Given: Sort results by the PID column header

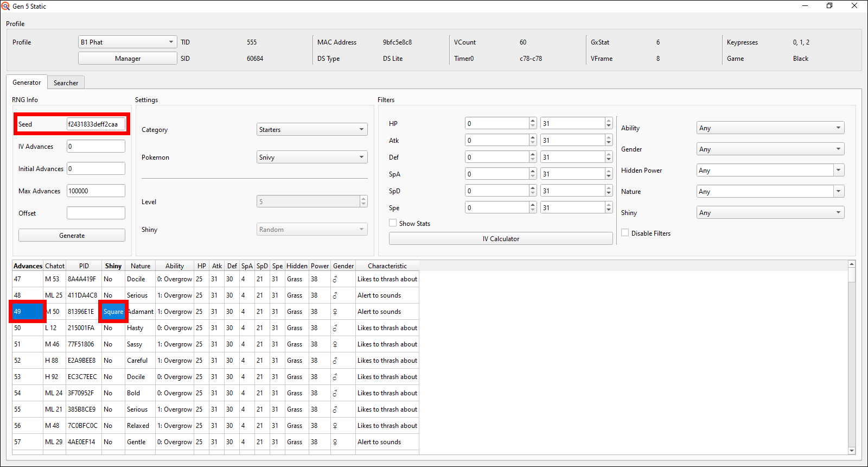Looking at the screenshot, I should [84, 266].
